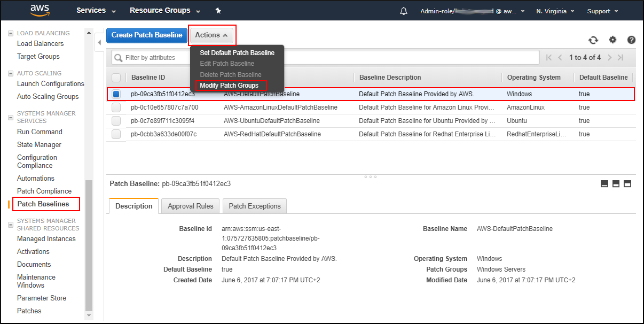The height and width of the screenshot is (324, 644).
Task: Toggle the select-all checkbox in the table header
Action: pyautogui.click(x=115, y=77)
